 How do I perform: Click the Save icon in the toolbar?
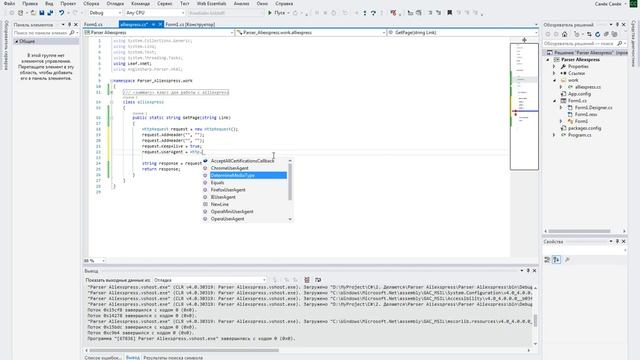42,13
